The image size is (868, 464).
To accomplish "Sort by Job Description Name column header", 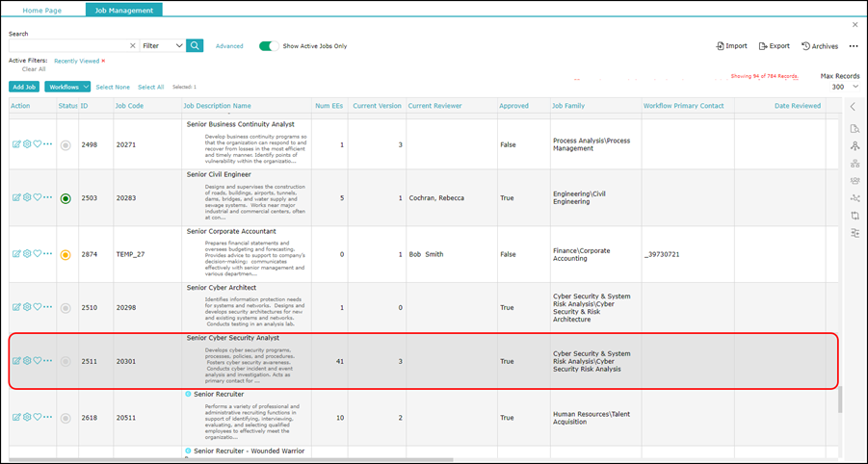I will [218, 106].
